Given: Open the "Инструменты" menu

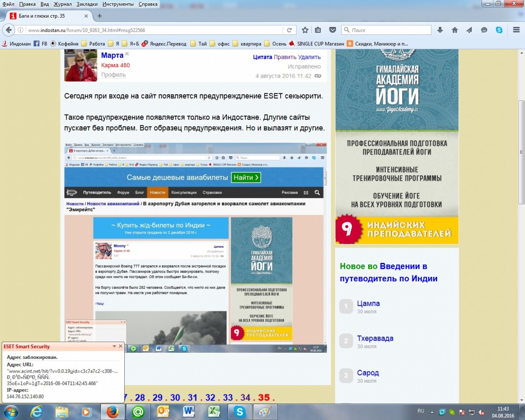Looking at the screenshot, I should click(x=118, y=4).
